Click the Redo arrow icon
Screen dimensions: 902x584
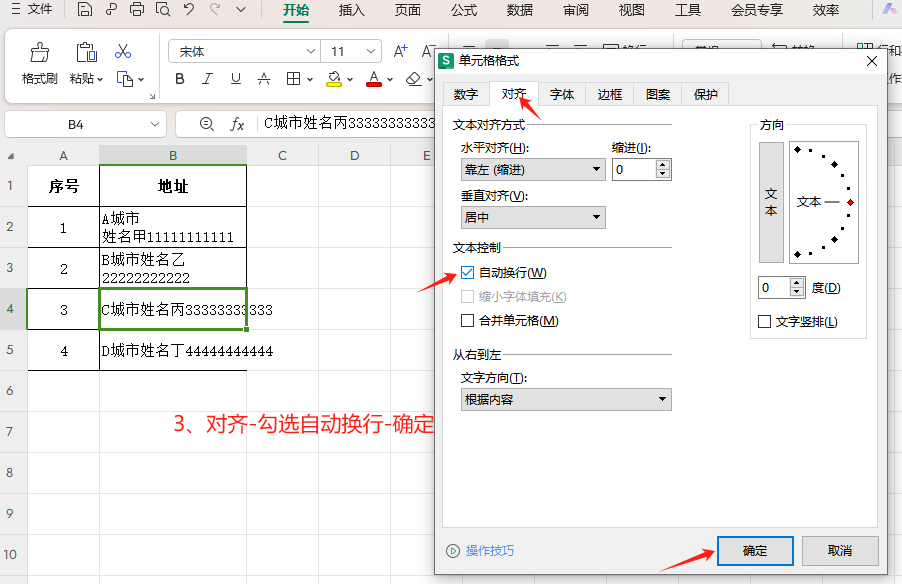click(x=215, y=9)
